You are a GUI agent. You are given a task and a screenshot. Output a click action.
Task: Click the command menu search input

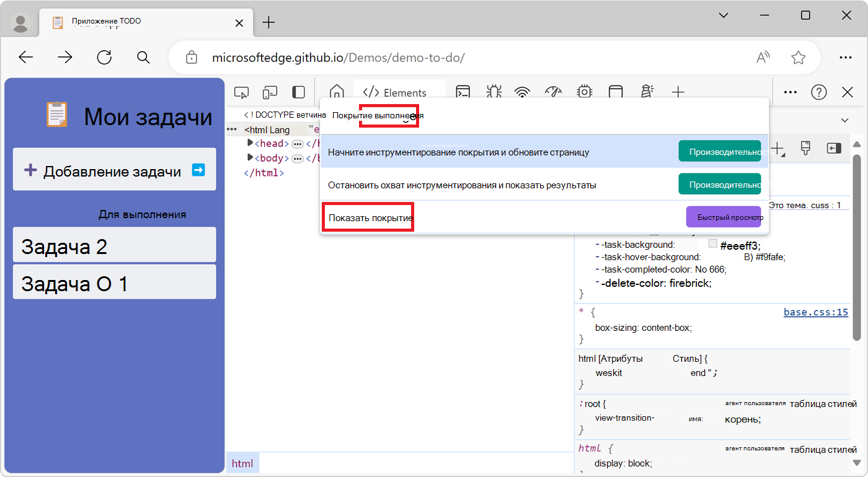pos(544,116)
